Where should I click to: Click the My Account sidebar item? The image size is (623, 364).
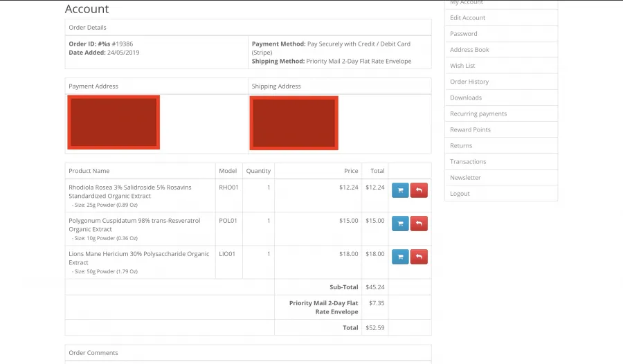(x=467, y=3)
